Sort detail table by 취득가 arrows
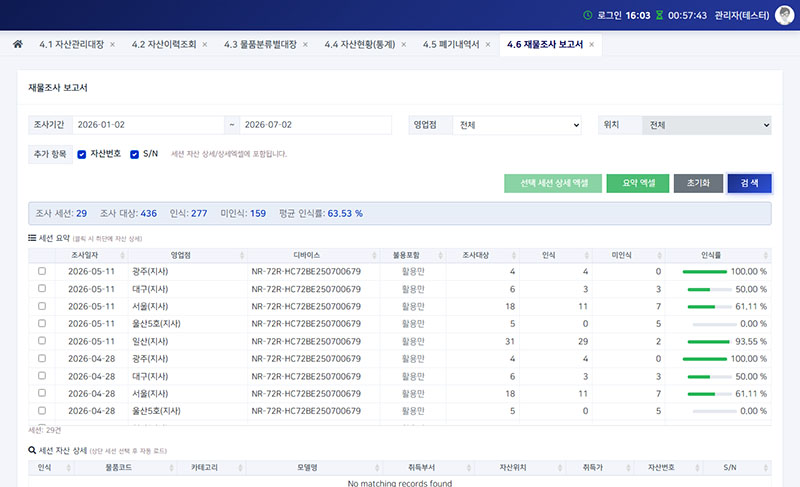Viewport: 800px width, 487px height. [628, 468]
